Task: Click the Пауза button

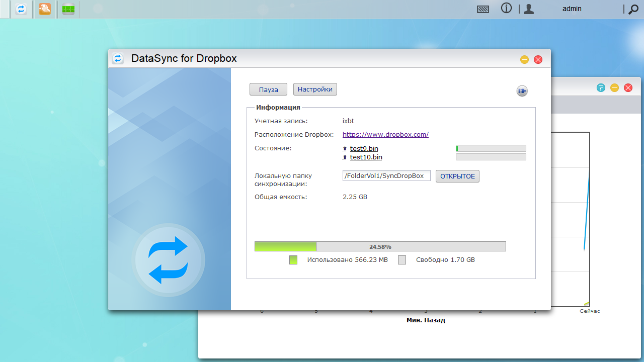Action: pyautogui.click(x=268, y=89)
